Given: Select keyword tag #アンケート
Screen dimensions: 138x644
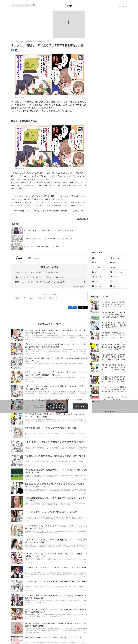Looking at the screenshot, I should click(x=42, y=298).
